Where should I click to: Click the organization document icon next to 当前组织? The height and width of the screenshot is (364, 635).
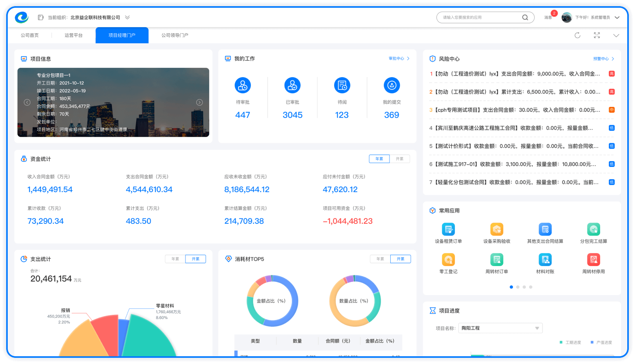[41, 17]
